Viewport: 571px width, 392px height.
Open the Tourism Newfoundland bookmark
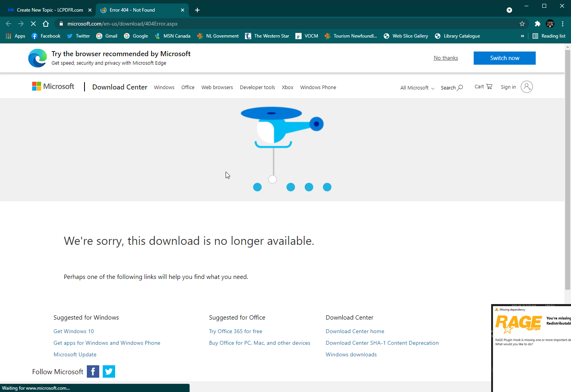pyautogui.click(x=351, y=36)
